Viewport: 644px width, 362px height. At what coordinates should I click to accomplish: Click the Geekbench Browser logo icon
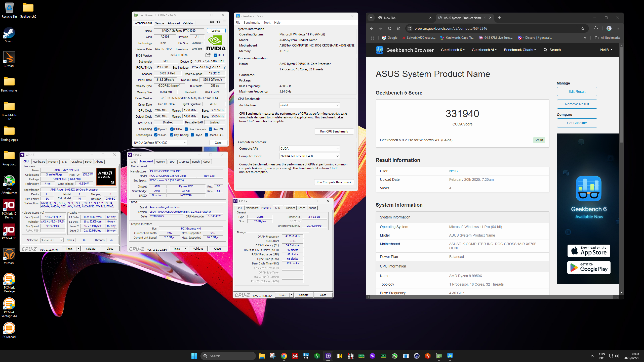(379, 50)
